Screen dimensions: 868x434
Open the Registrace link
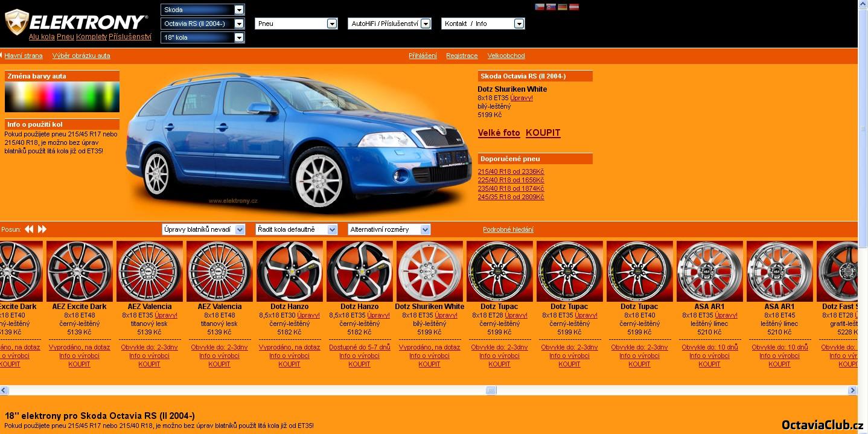462,56
